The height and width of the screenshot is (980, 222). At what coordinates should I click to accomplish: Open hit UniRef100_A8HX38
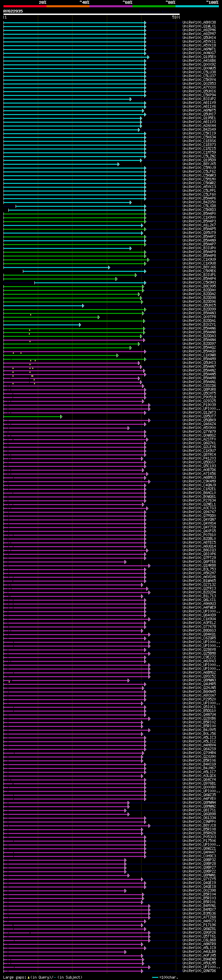tap(199, 23)
